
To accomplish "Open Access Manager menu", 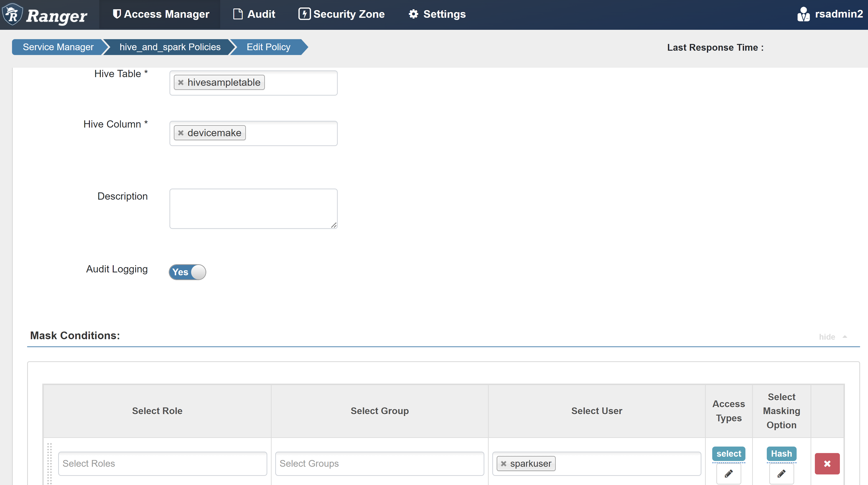I will tap(161, 14).
